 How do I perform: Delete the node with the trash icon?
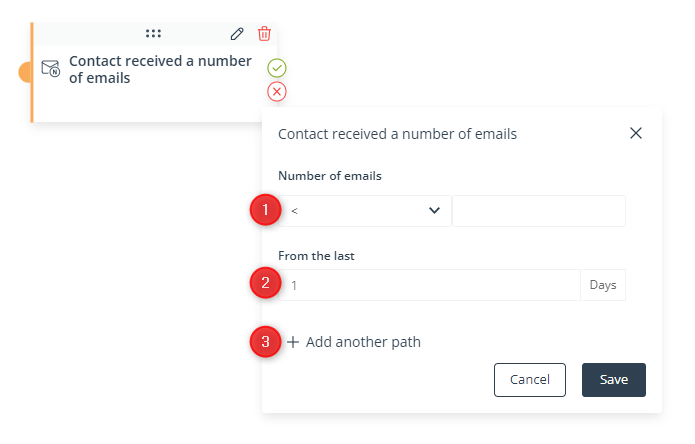click(264, 34)
